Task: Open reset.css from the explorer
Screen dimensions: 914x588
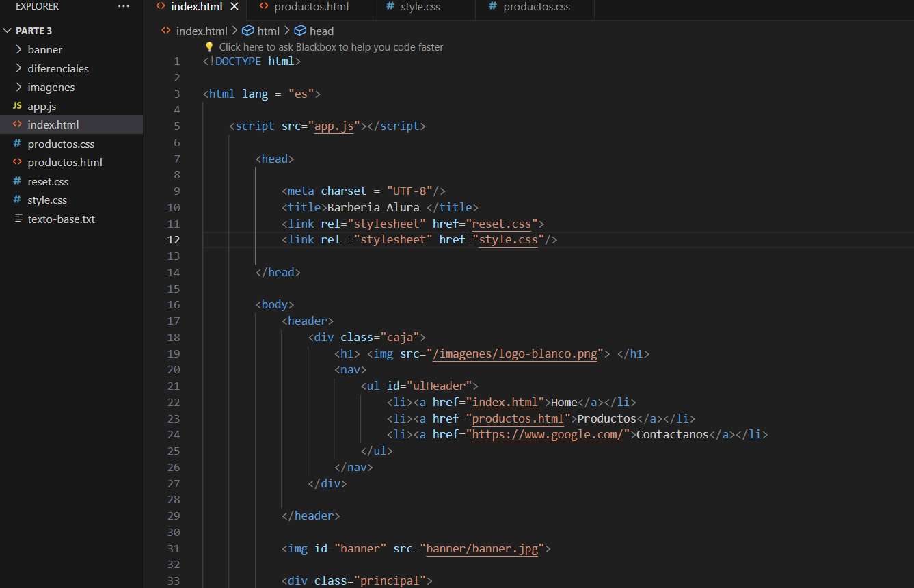Action: pos(71,181)
